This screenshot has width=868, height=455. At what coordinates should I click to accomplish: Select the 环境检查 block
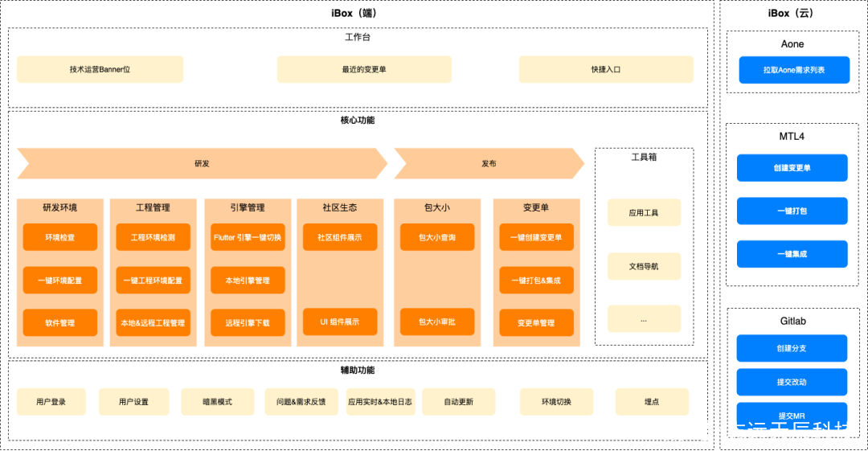click(59, 237)
